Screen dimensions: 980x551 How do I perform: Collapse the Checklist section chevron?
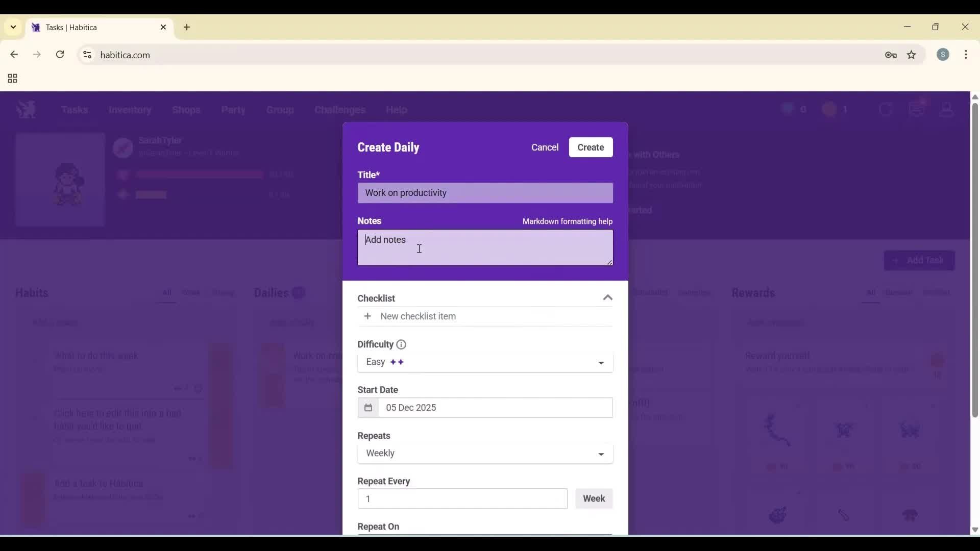pos(607,298)
